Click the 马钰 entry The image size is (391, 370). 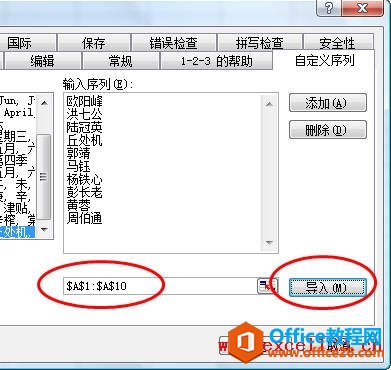[78, 166]
